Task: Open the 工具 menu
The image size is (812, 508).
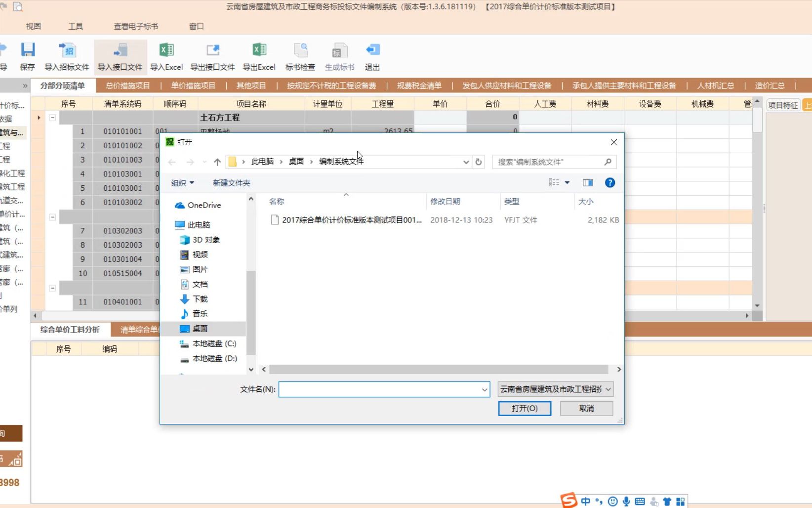Action: coord(76,26)
